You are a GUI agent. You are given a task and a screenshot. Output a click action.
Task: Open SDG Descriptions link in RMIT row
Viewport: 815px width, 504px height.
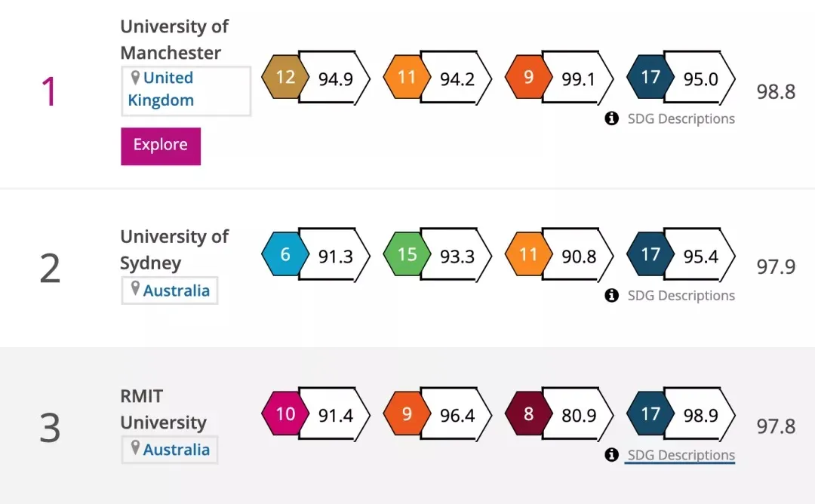pyautogui.click(x=681, y=455)
